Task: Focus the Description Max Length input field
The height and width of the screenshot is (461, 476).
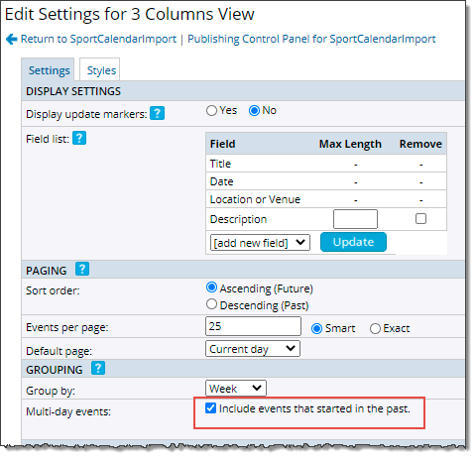Action: [355, 219]
